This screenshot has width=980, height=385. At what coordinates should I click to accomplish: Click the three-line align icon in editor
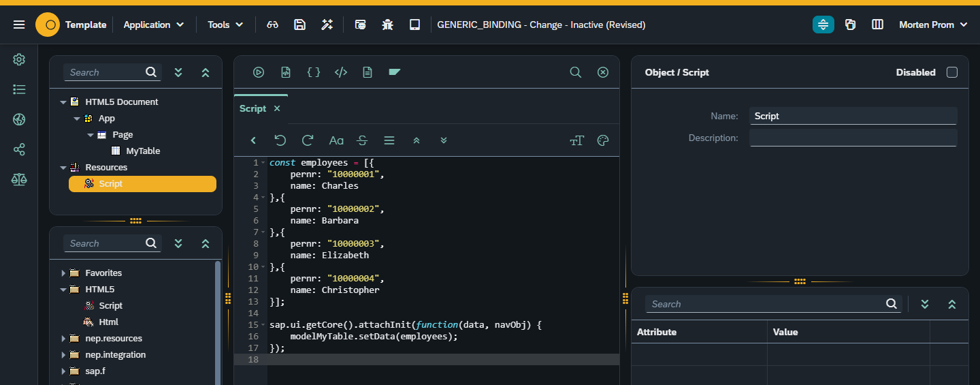coord(389,140)
